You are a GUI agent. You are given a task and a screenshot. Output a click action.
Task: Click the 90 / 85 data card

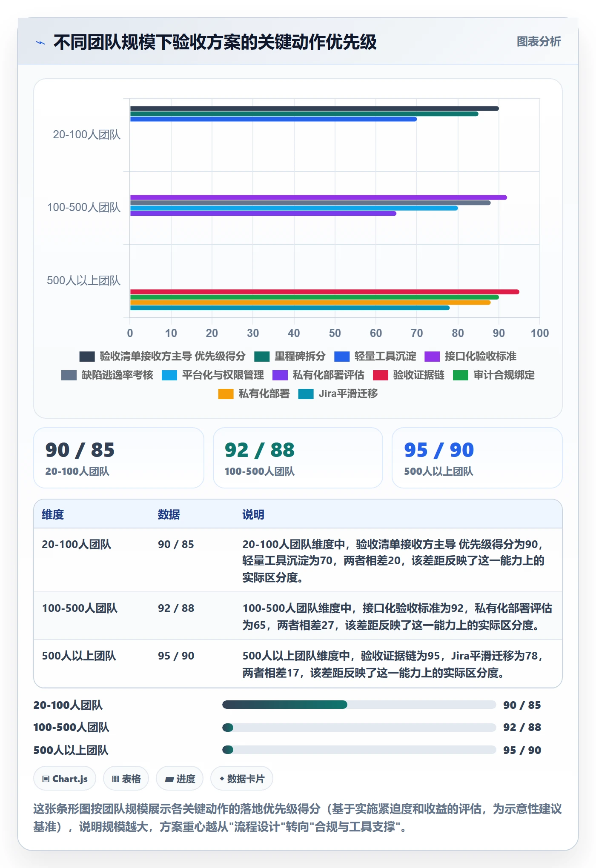point(119,458)
